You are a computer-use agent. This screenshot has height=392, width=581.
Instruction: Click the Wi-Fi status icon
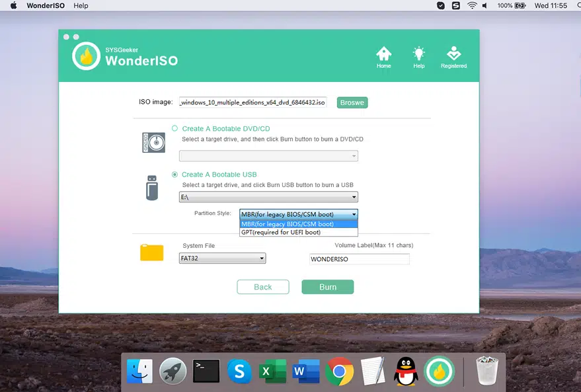coord(472,5)
